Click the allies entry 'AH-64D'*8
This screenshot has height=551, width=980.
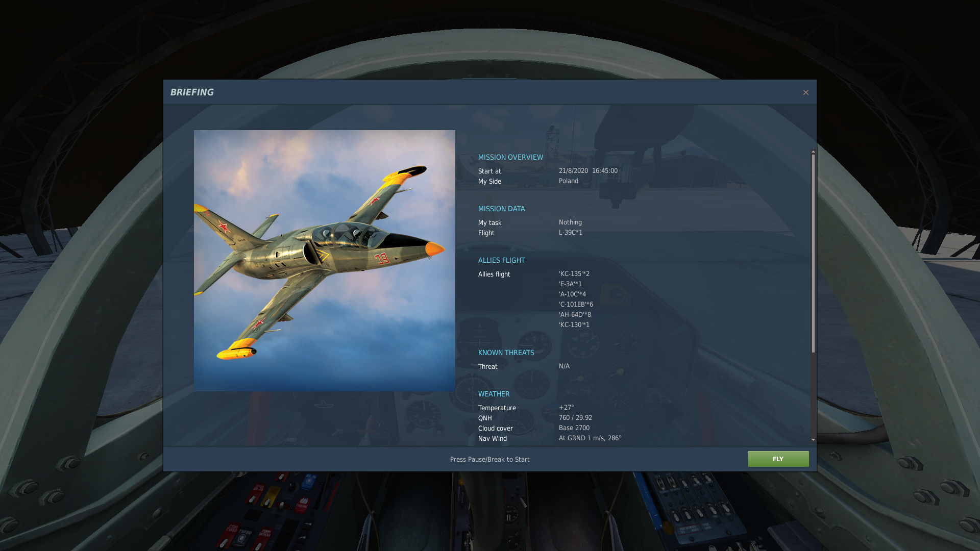575,315
